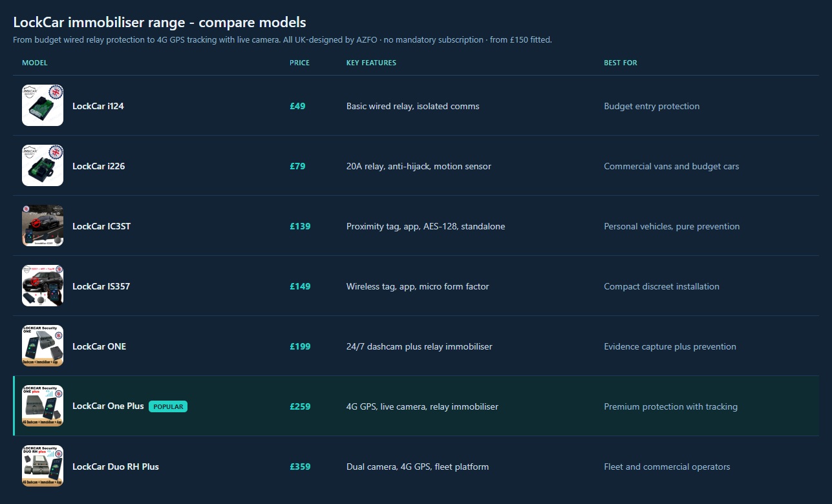Click 'Budget entry protection' text

pos(652,106)
